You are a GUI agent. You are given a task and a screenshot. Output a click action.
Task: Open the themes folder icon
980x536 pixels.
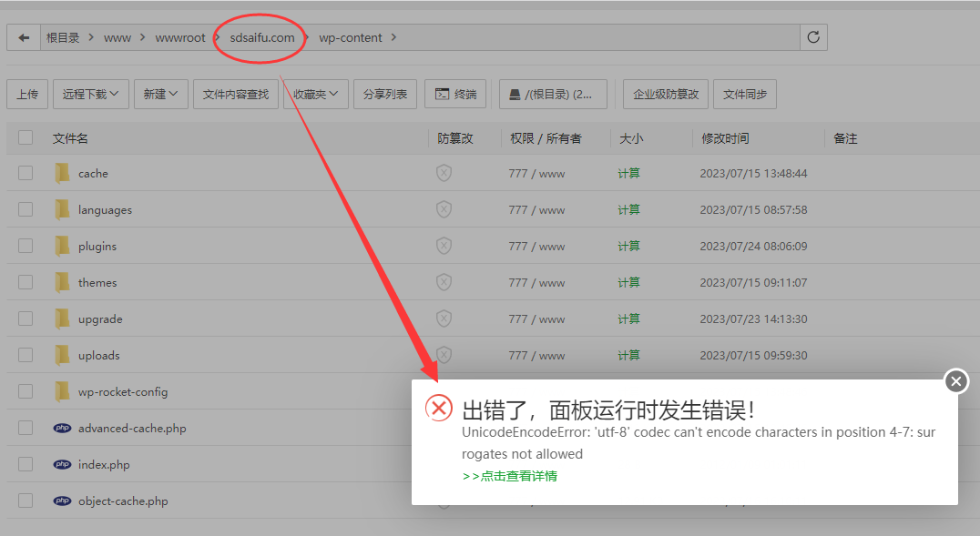pyautogui.click(x=62, y=282)
